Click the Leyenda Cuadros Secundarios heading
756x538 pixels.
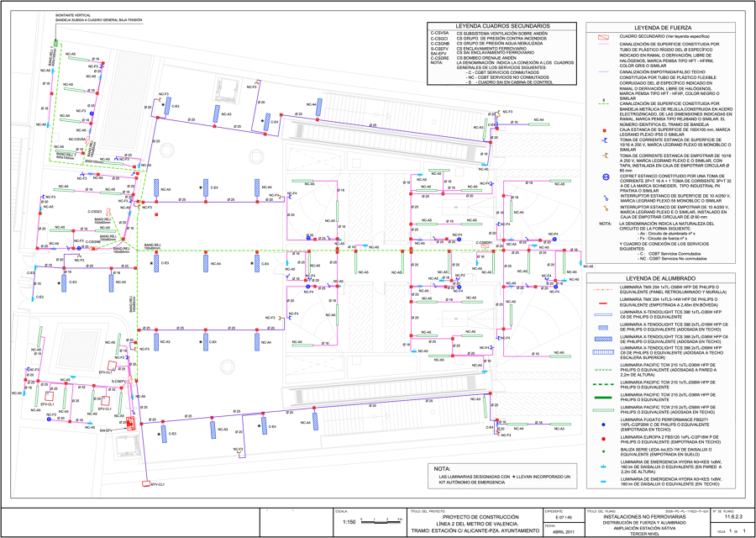[x=492, y=27]
